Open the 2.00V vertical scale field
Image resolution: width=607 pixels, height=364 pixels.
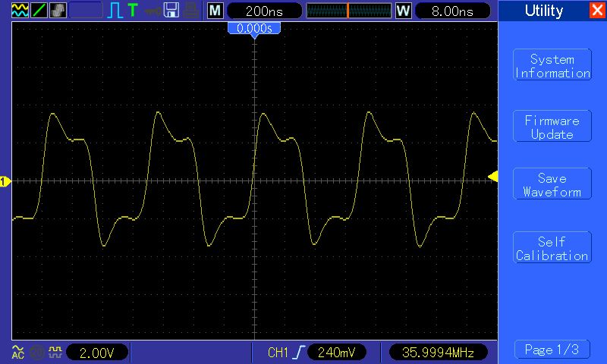coord(97,353)
